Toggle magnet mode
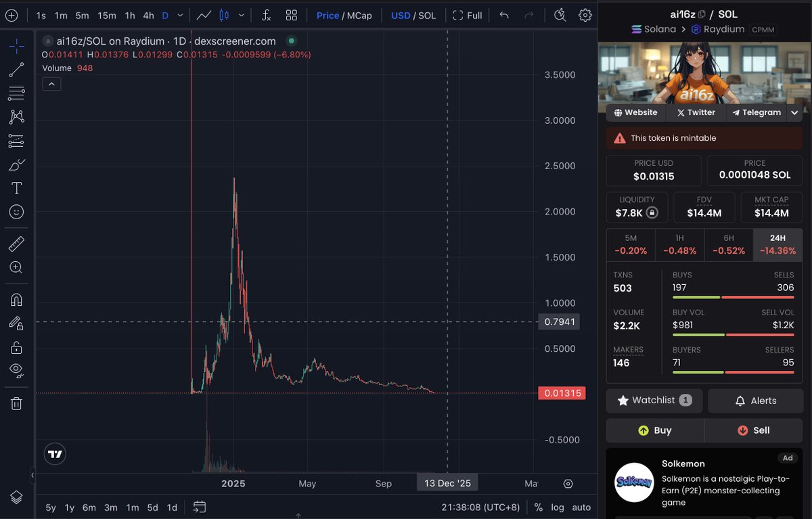 [17, 299]
